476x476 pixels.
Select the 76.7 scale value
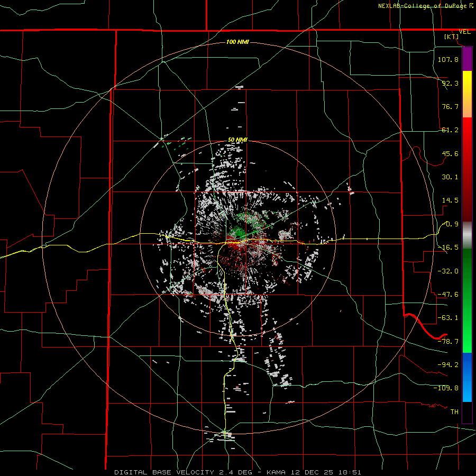click(450, 106)
